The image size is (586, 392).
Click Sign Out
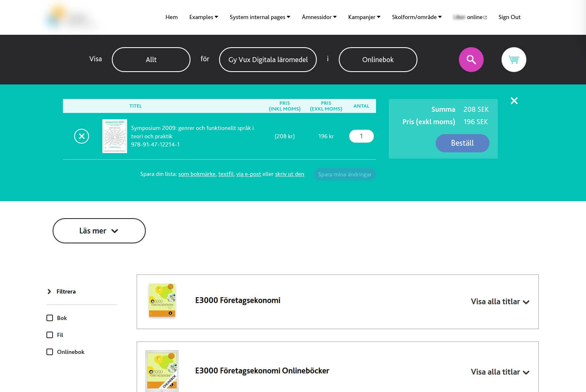tap(509, 17)
